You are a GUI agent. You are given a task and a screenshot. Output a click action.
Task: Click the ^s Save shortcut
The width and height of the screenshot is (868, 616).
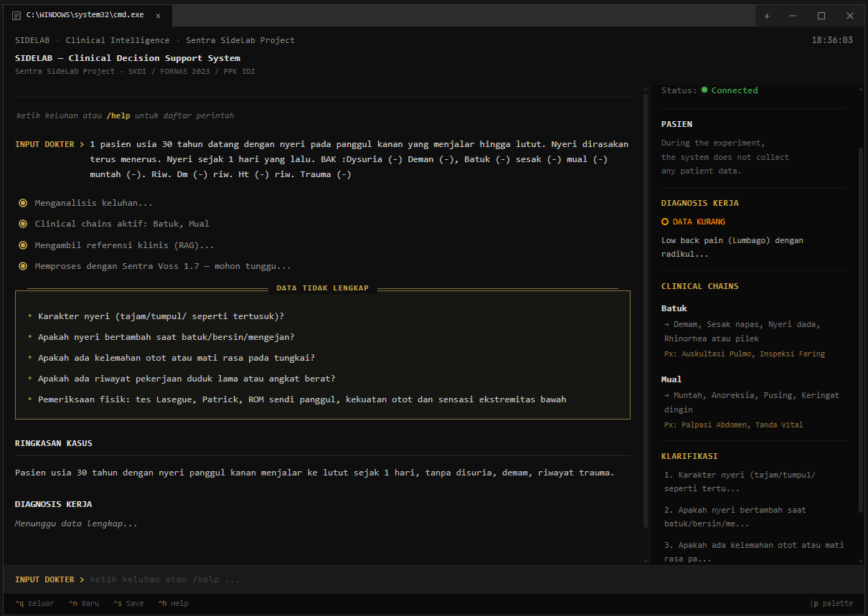point(128,603)
